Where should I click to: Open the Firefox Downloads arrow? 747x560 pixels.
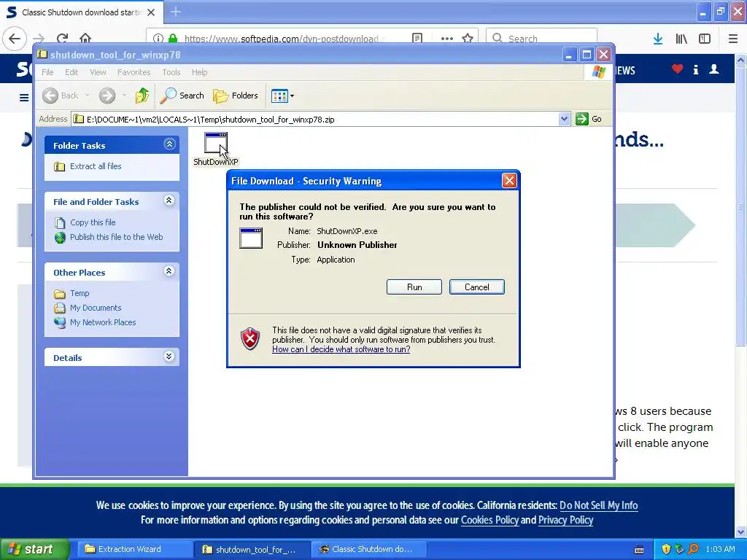tap(658, 39)
